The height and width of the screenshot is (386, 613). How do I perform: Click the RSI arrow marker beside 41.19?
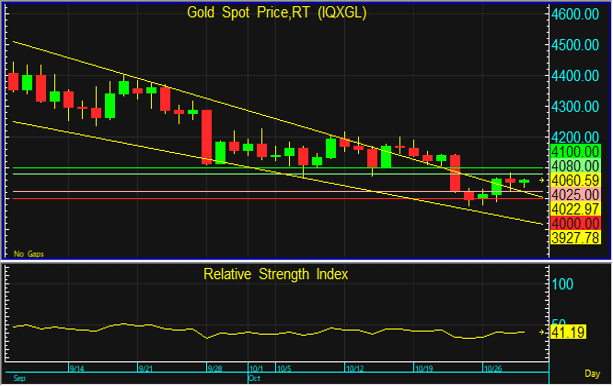tap(541, 332)
